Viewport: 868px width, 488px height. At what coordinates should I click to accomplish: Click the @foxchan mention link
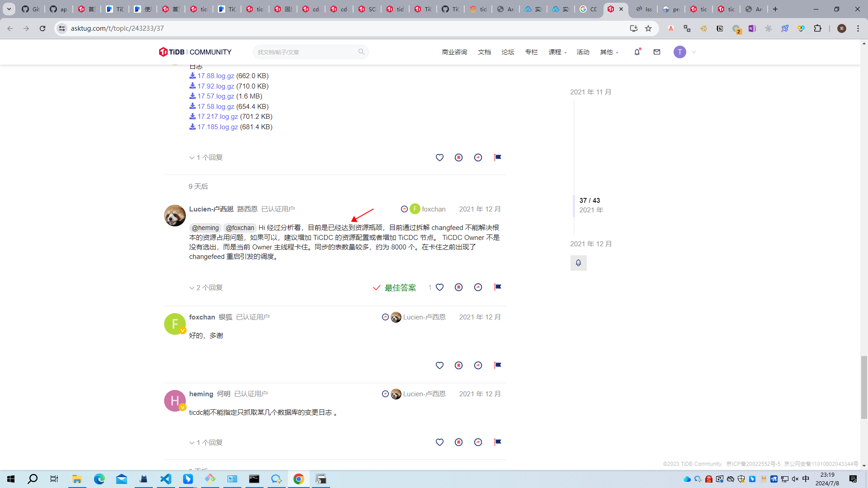tap(240, 228)
